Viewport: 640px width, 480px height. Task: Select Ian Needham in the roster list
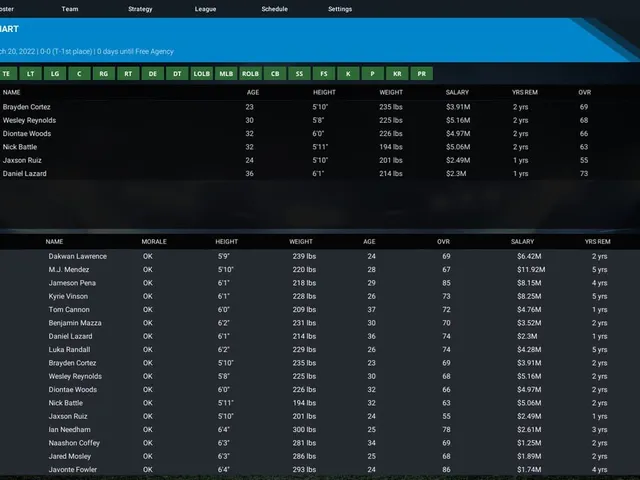(70, 430)
